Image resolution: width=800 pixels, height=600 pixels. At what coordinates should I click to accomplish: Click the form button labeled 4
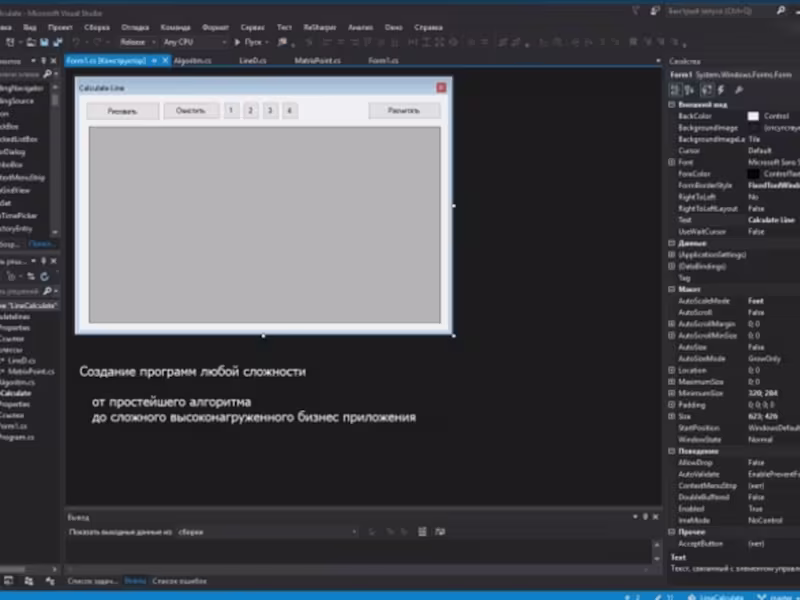click(x=290, y=110)
